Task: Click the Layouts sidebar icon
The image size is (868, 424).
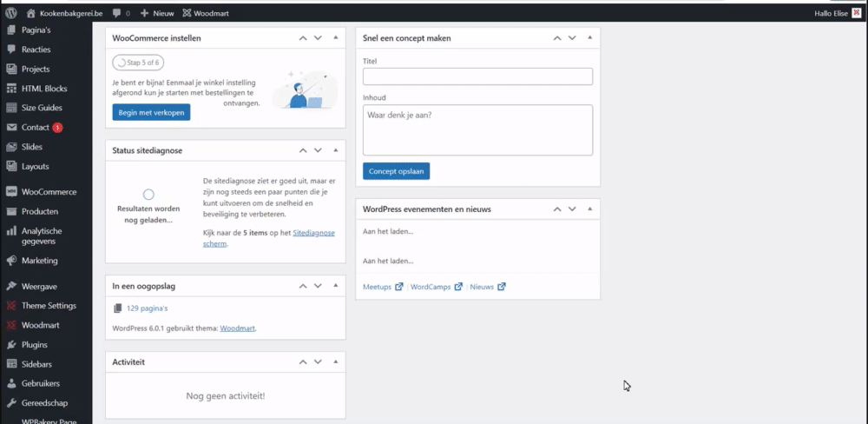Action: [11, 166]
